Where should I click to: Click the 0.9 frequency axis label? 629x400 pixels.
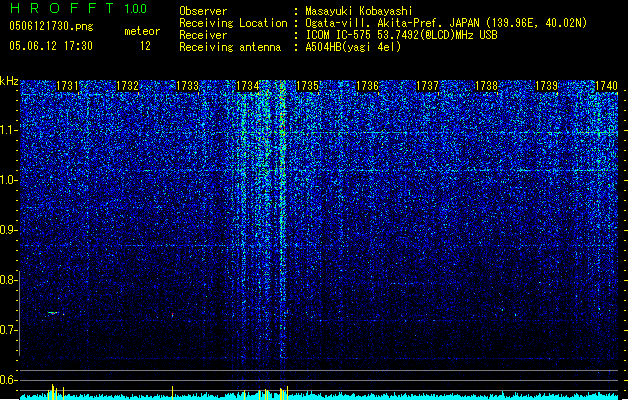pyautogui.click(x=8, y=230)
